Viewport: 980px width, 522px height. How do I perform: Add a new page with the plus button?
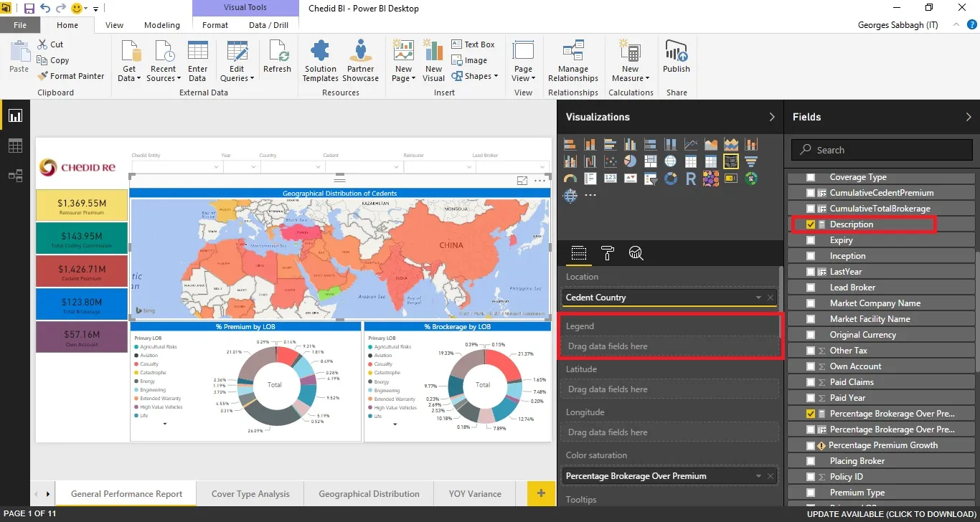tap(541, 494)
